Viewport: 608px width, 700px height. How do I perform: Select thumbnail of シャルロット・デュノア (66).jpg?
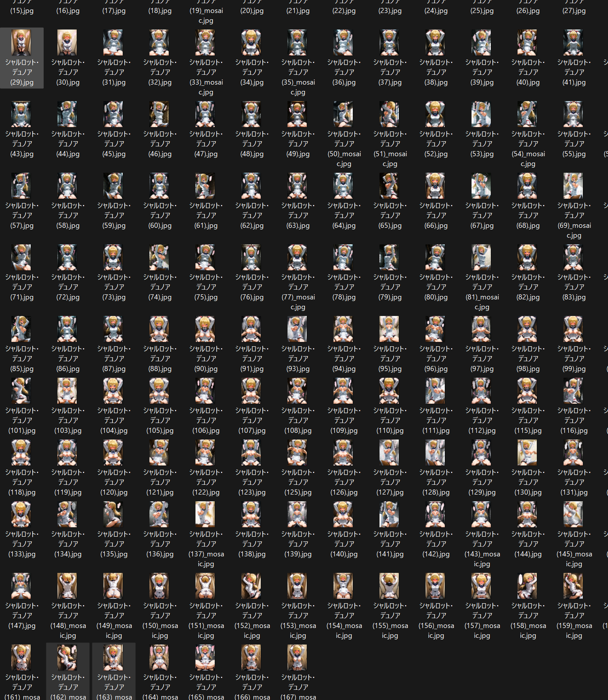(435, 186)
